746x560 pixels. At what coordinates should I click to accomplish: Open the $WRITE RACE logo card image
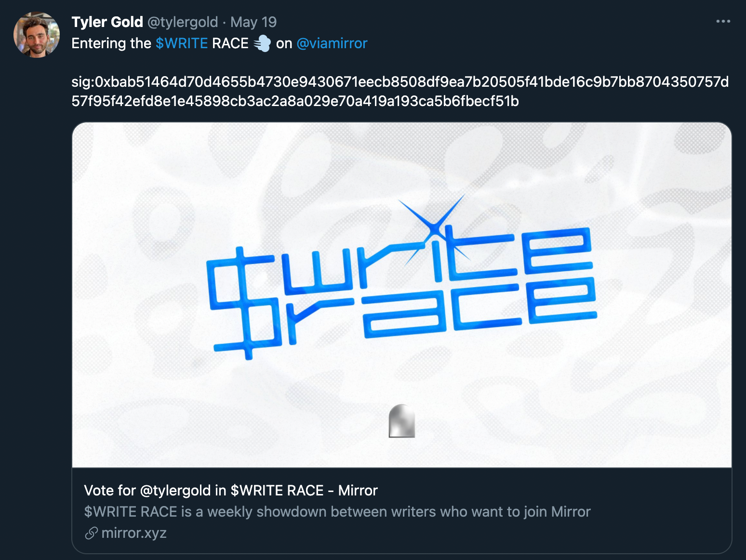[402, 295]
